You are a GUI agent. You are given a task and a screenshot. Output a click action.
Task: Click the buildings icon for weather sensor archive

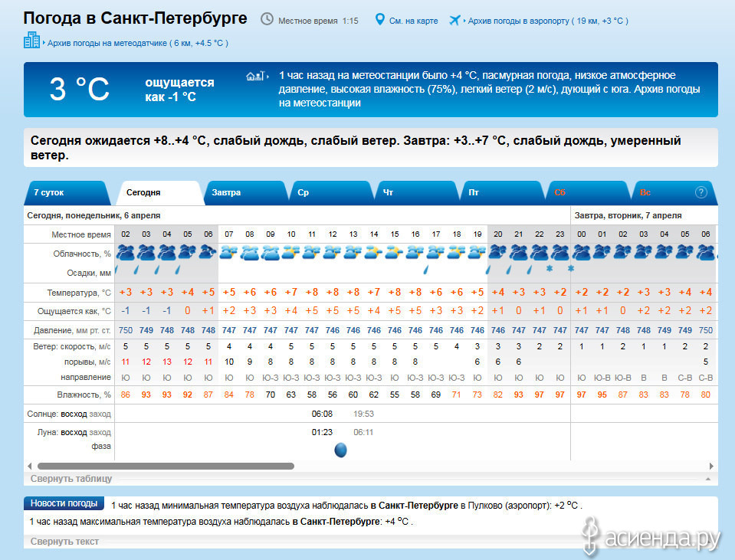click(x=32, y=41)
